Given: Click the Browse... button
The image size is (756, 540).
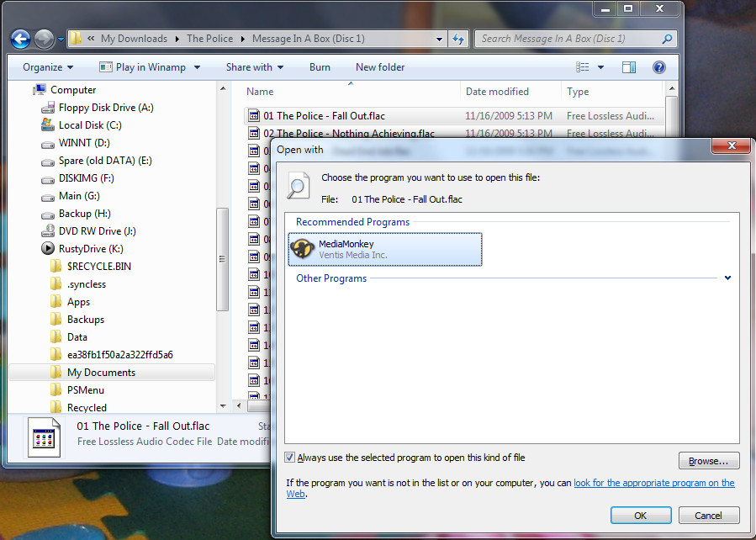Looking at the screenshot, I should pos(708,461).
